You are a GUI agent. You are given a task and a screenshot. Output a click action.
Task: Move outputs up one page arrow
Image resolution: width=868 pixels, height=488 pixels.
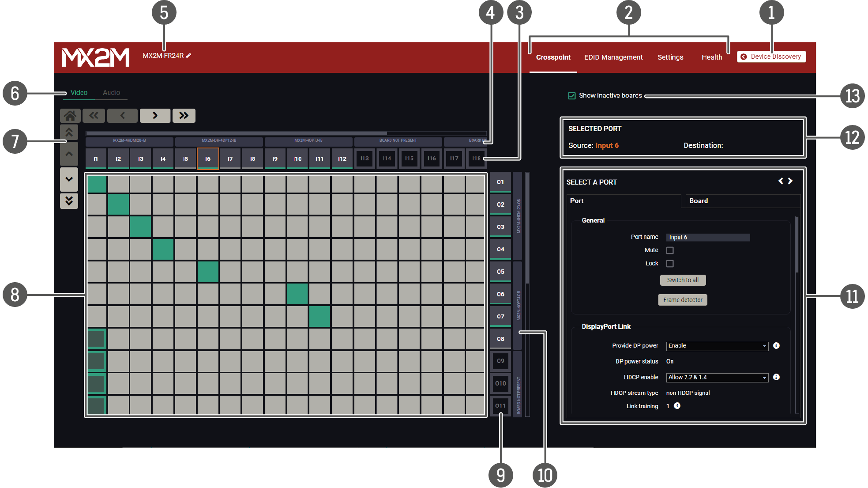pyautogui.click(x=69, y=154)
